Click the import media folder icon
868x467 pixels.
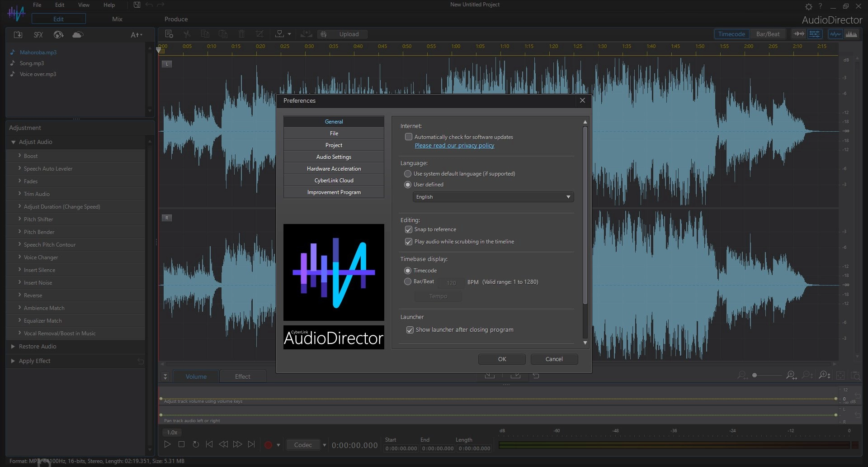tap(18, 35)
